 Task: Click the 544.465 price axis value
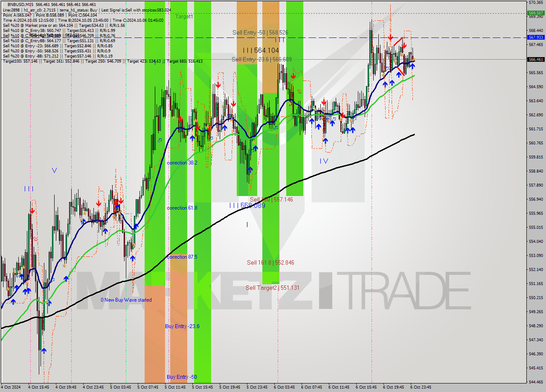536,382
